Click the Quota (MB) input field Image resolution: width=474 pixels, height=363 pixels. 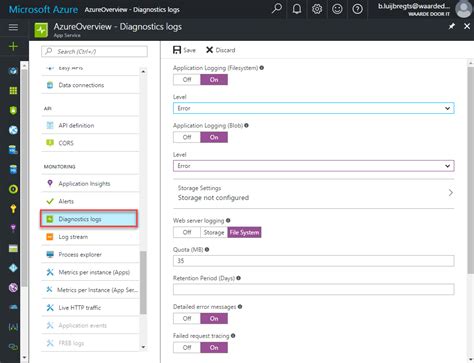pos(313,261)
